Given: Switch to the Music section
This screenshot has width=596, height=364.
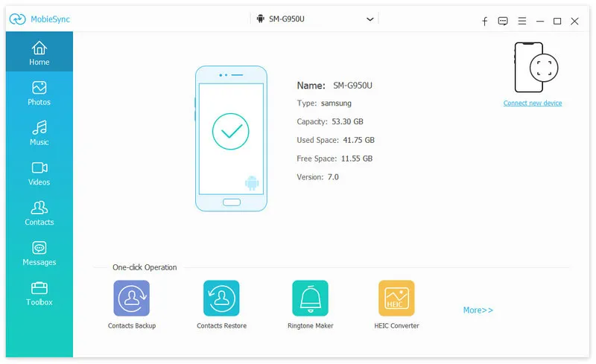Looking at the screenshot, I should (x=39, y=133).
